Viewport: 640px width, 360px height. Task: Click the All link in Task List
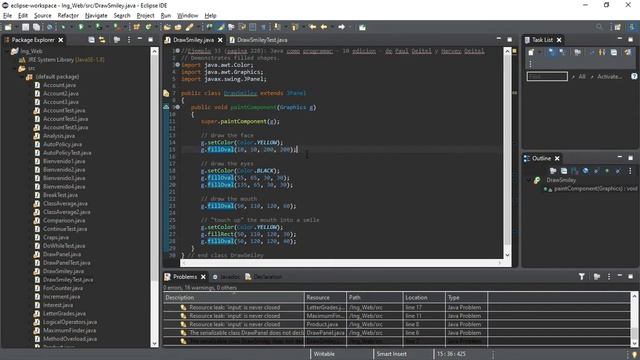click(x=582, y=76)
